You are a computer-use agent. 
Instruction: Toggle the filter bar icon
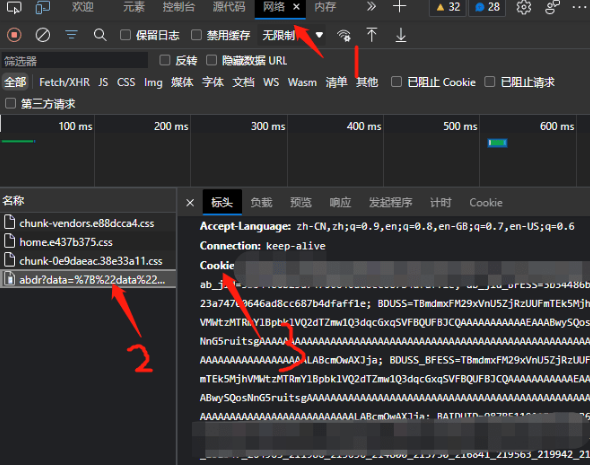click(71, 35)
